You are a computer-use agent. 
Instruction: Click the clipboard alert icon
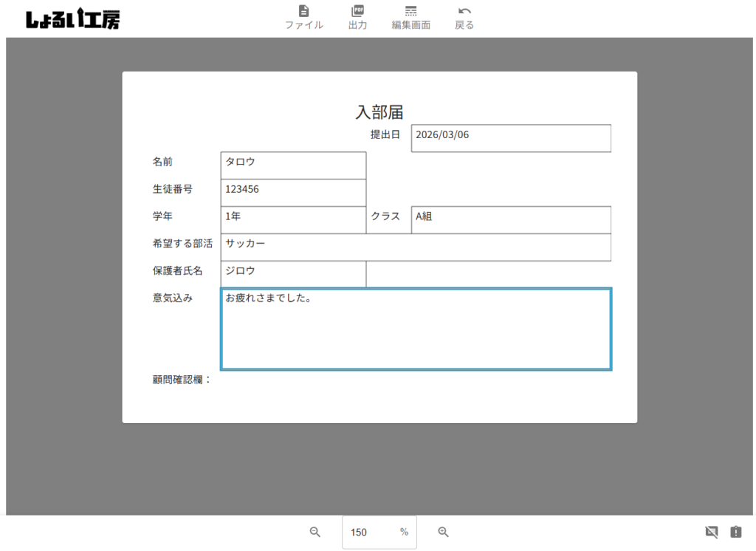pos(736,532)
